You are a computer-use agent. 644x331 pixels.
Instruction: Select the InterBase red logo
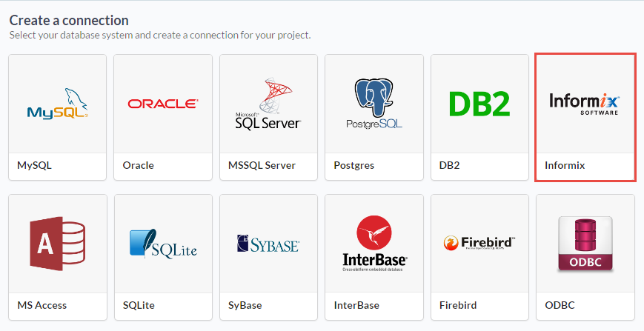tap(374, 244)
